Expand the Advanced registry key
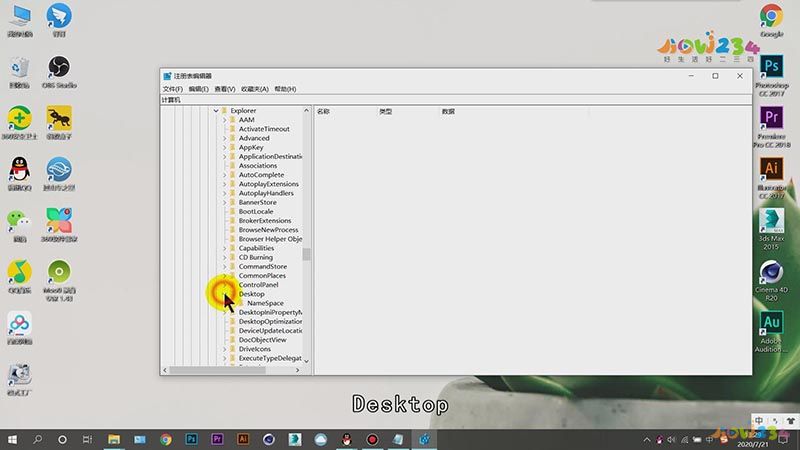Viewport: 800px width, 450px height. coord(224,138)
